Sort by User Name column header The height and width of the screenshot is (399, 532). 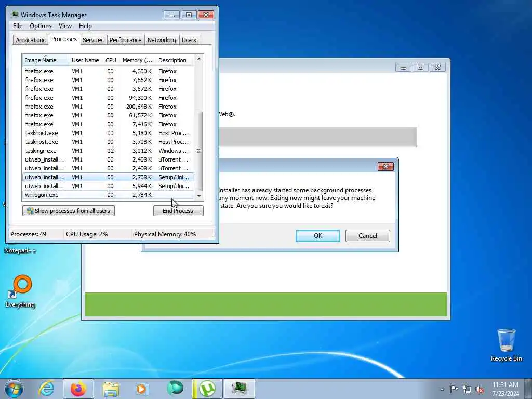point(86,60)
